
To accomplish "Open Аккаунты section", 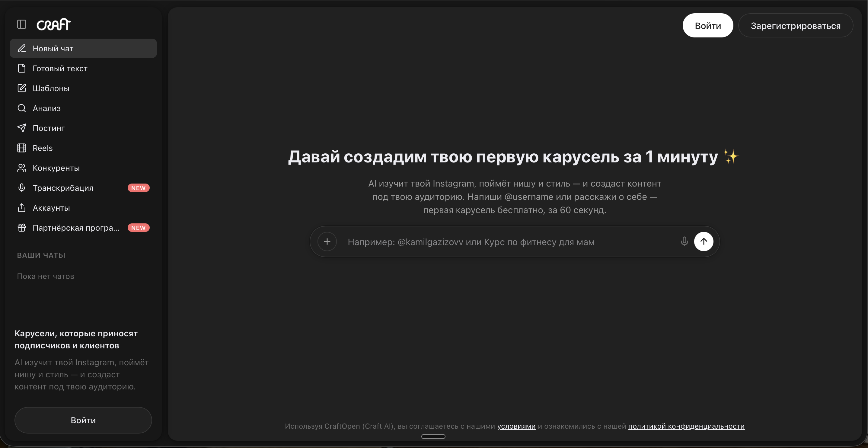I will (83, 208).
